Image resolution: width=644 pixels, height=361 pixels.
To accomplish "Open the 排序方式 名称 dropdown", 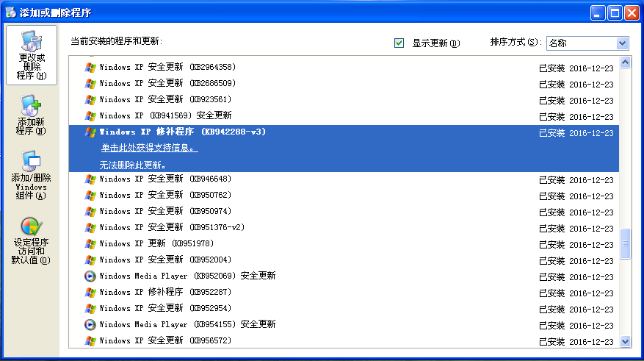I will pos(587,43).
